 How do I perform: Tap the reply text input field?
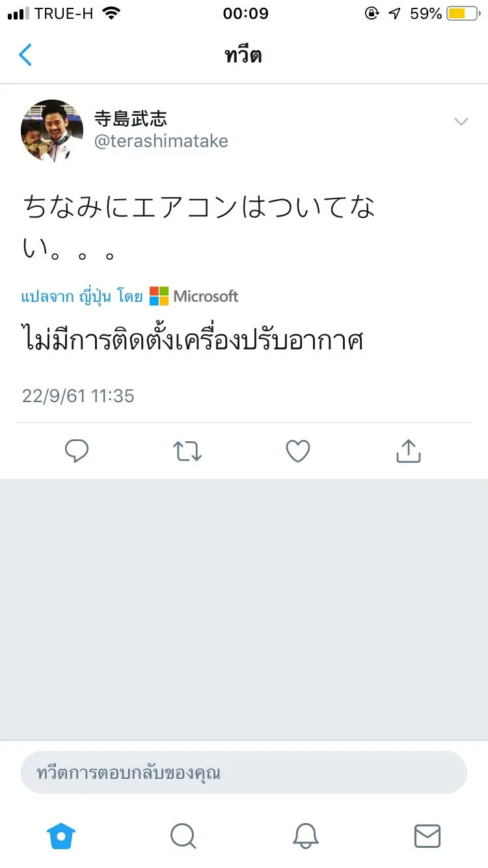pyautogui.click(x=244, y=772)
